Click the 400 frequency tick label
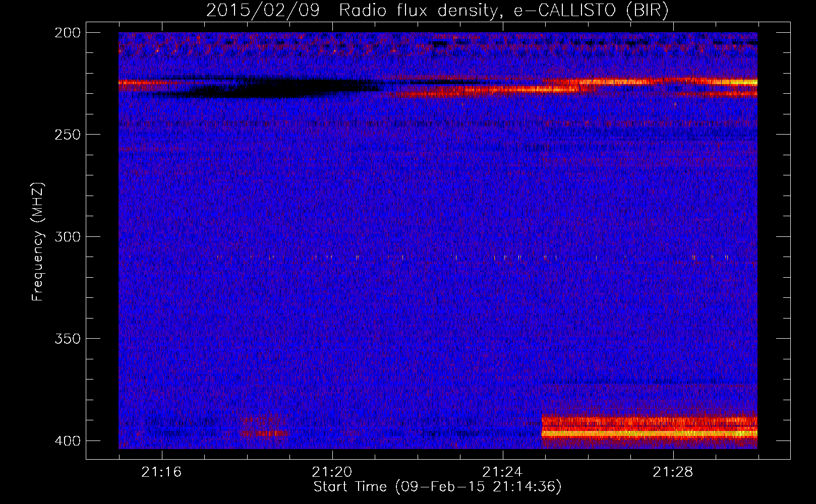Viewport: 816px width, 504px height. pos(68,441)
